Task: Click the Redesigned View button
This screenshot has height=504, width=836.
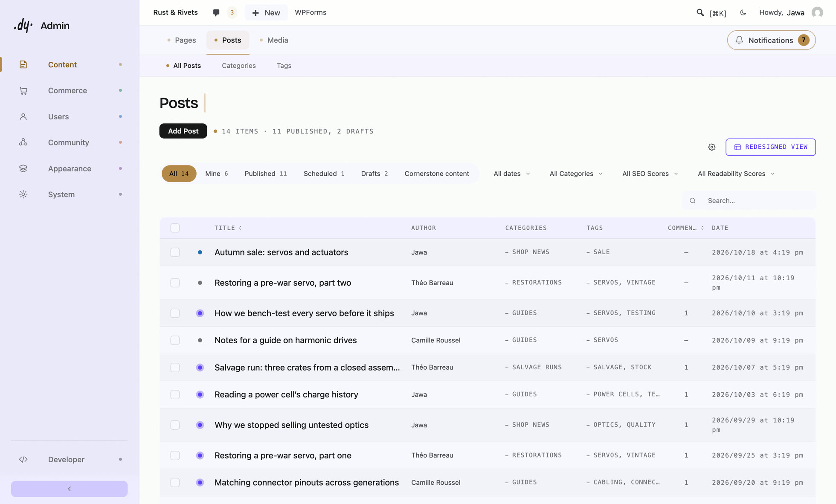Action: (x=770, y=147)
